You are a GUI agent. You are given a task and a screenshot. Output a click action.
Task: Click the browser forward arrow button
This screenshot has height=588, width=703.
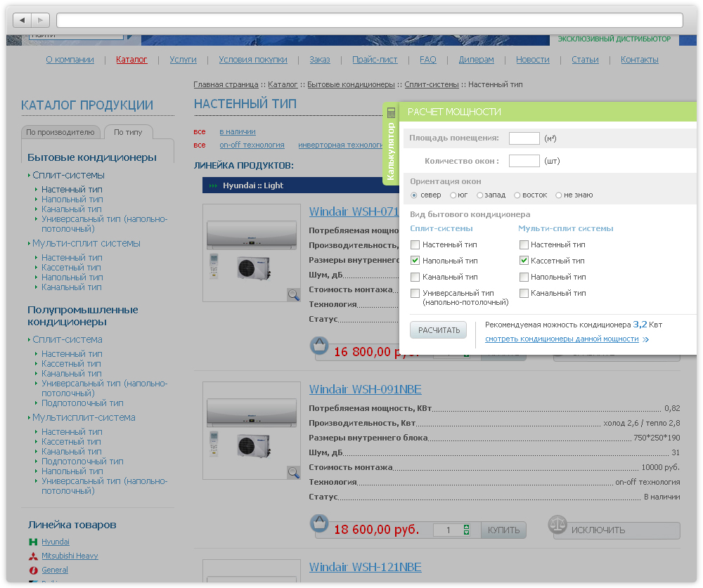point(40,20)
